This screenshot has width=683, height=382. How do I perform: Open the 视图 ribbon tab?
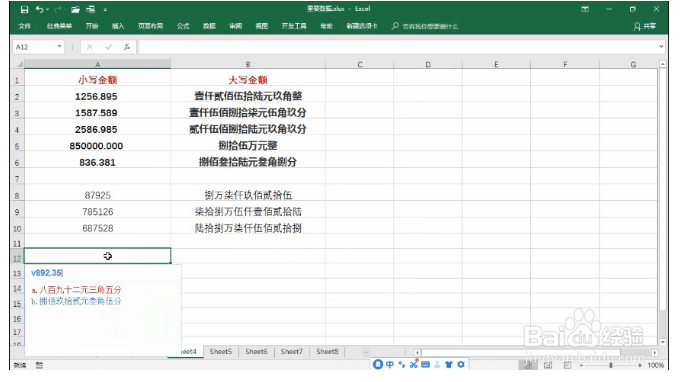coord(261,26)
